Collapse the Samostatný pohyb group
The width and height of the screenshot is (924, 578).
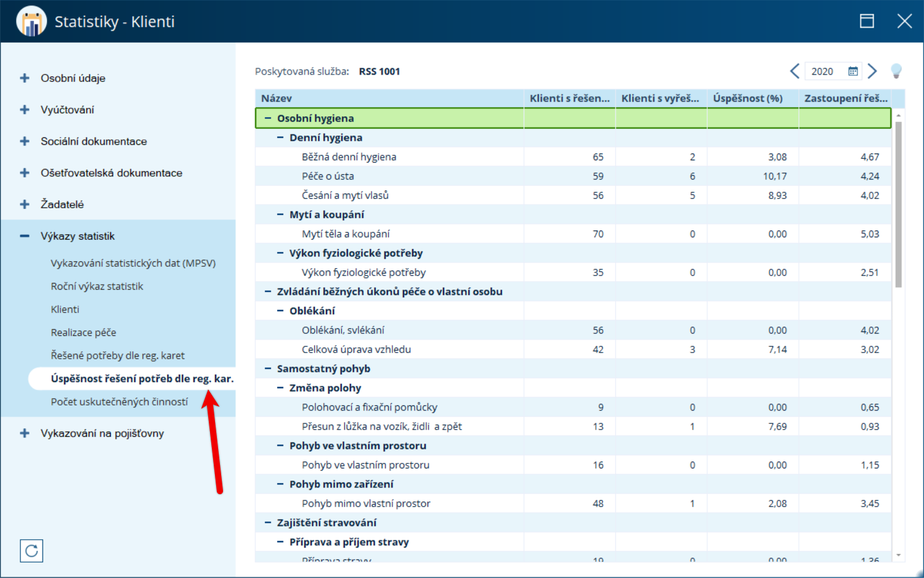pos(268,368)
